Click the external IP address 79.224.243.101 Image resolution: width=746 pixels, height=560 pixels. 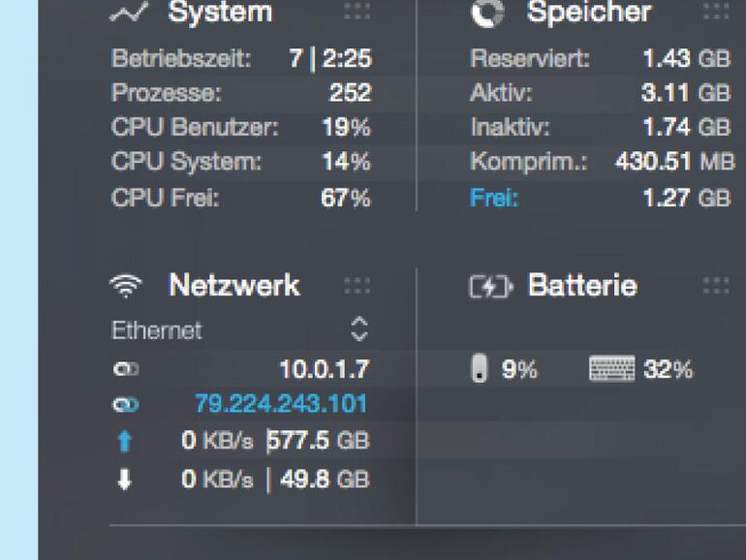click(281, 404)
